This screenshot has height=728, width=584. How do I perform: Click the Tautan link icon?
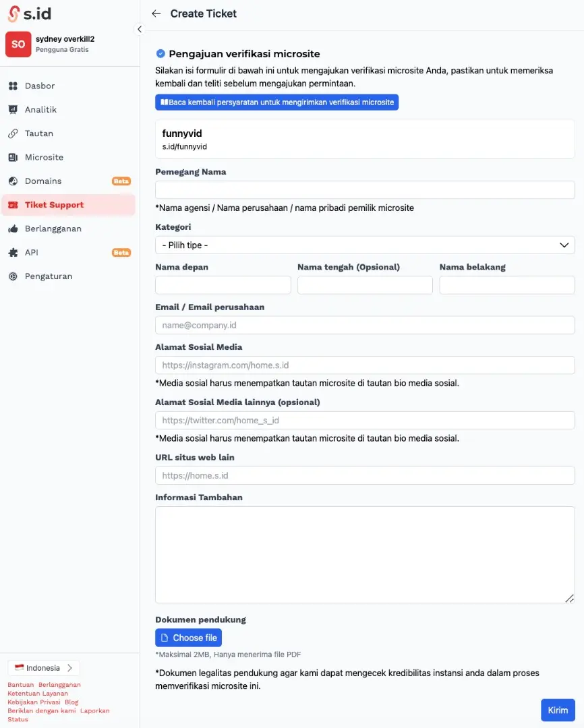(x=13, y=133)
